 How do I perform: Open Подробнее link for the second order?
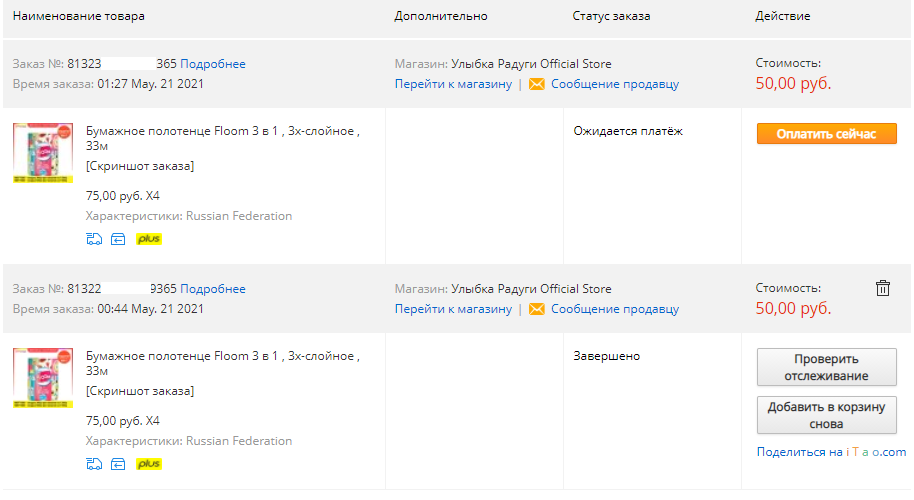coord(213,289)
